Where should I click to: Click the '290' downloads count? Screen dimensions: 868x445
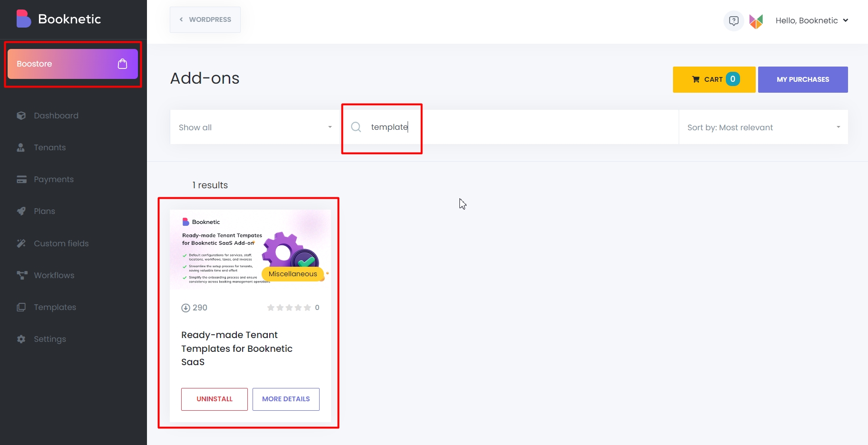[x=200, y=308]
